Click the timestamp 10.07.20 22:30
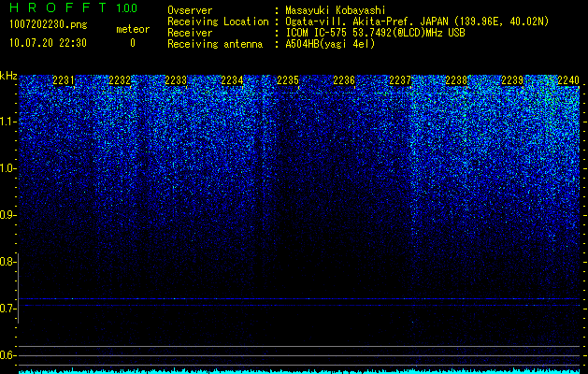This screenshot has height=374, width=588. pos(48,43)
